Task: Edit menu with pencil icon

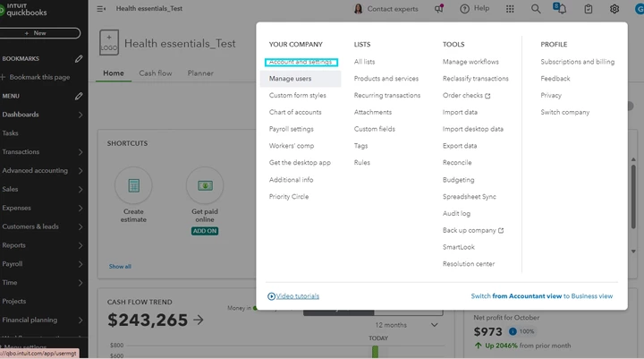Action: pos(79,96)
